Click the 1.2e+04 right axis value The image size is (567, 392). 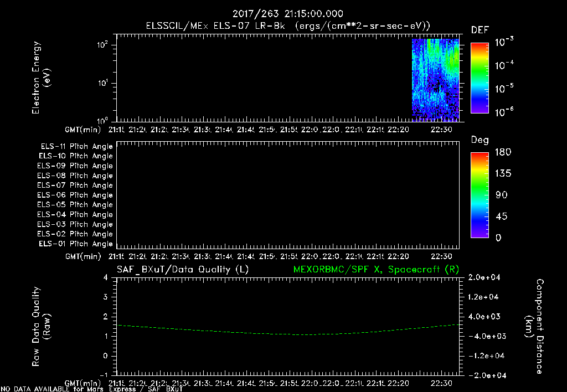pyautogui.click(x=483, y=297)
